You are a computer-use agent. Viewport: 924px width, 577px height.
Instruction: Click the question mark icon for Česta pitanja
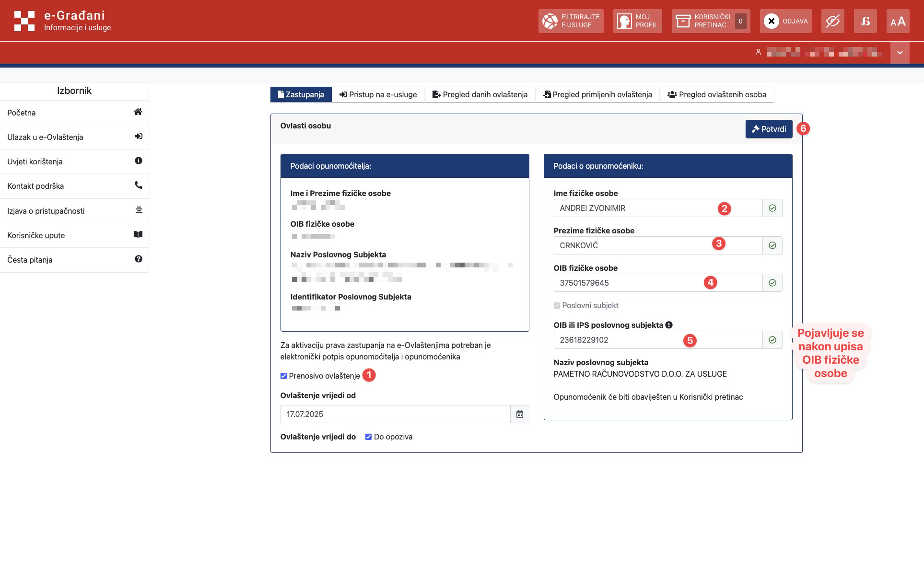click(138, 259)
